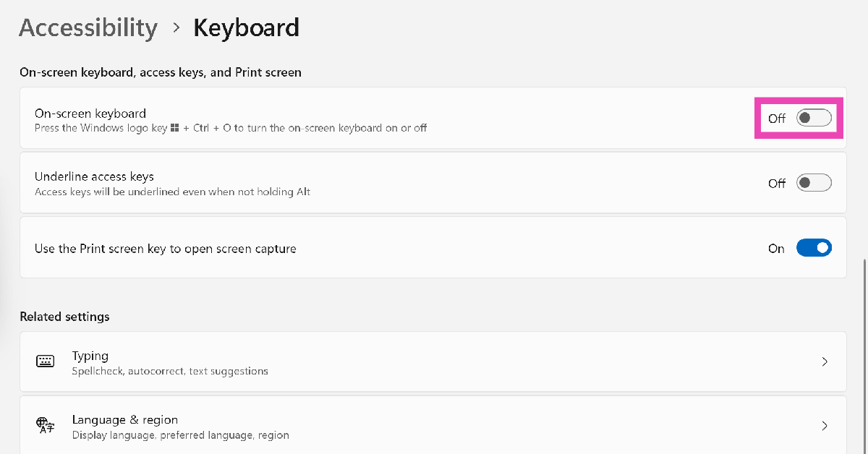This screenshot has height=454, width=868.
Task: Click the Related settings heading
Action: 64,316
